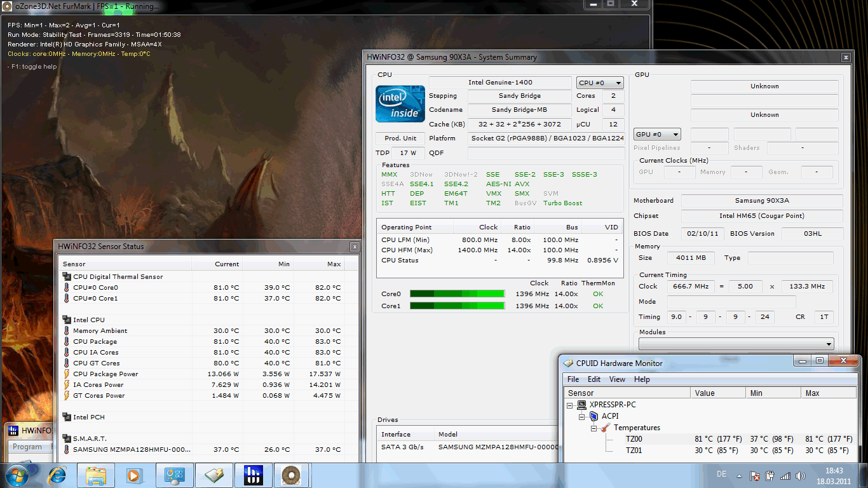
Task: Click the volume speaker tray icon
Action: [x=800, y=475]
